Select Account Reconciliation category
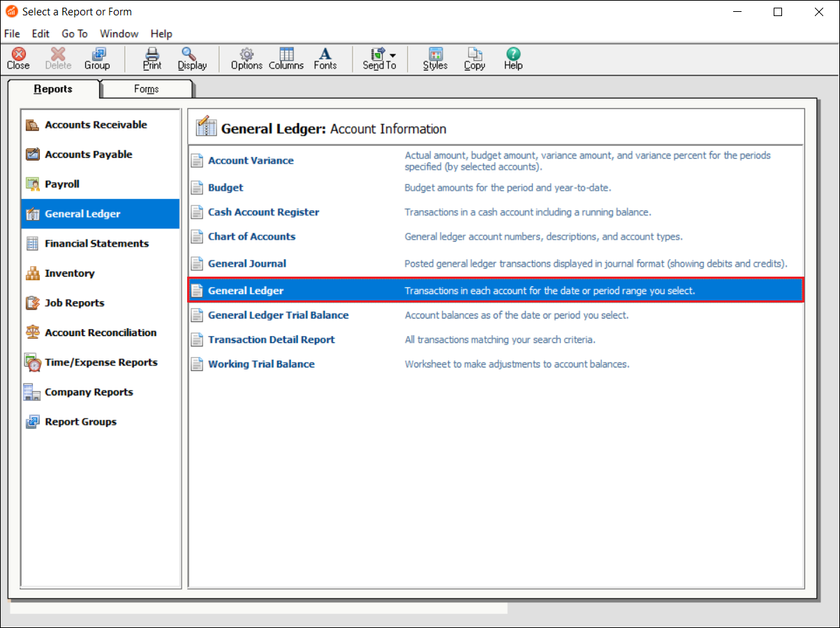The width and height of the screenshot is (840, 628). [x=101, y=333]
